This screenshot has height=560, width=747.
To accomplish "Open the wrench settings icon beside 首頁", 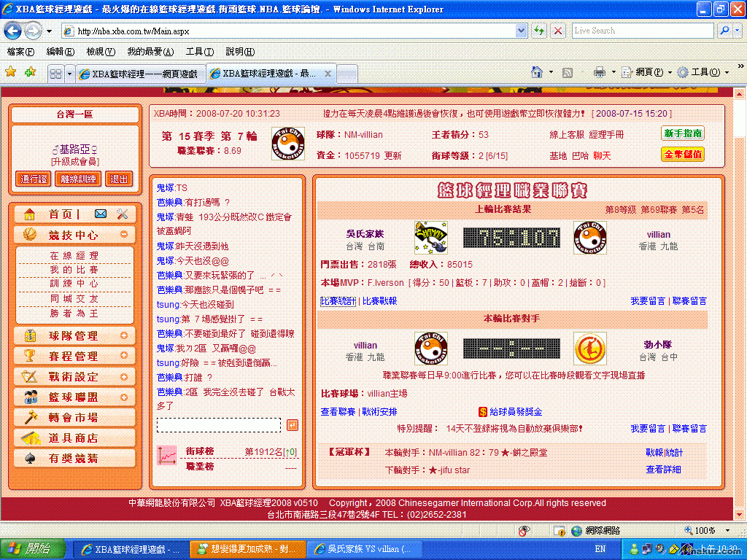I will point(123,214).
